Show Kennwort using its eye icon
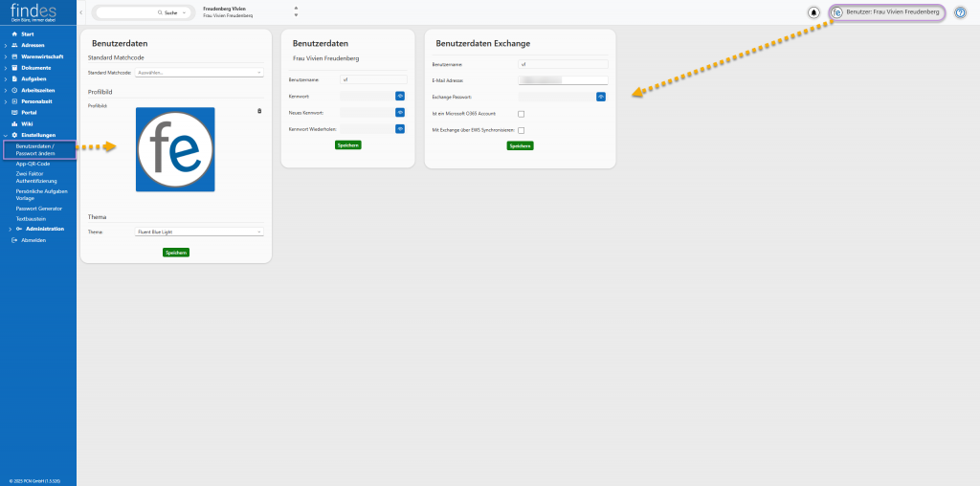Image resolution: width=980 pixels, height=486 pixels. point(400,96)
